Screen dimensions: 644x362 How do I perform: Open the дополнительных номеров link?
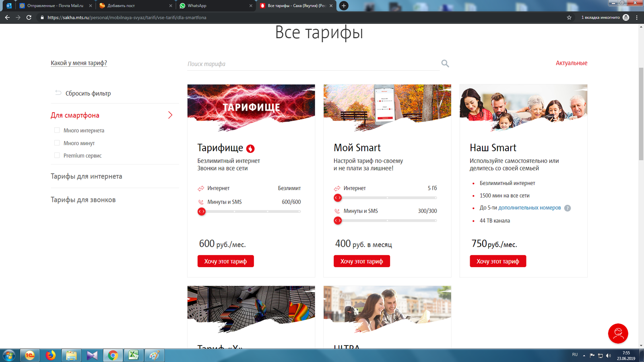click(x=529, y=208)
